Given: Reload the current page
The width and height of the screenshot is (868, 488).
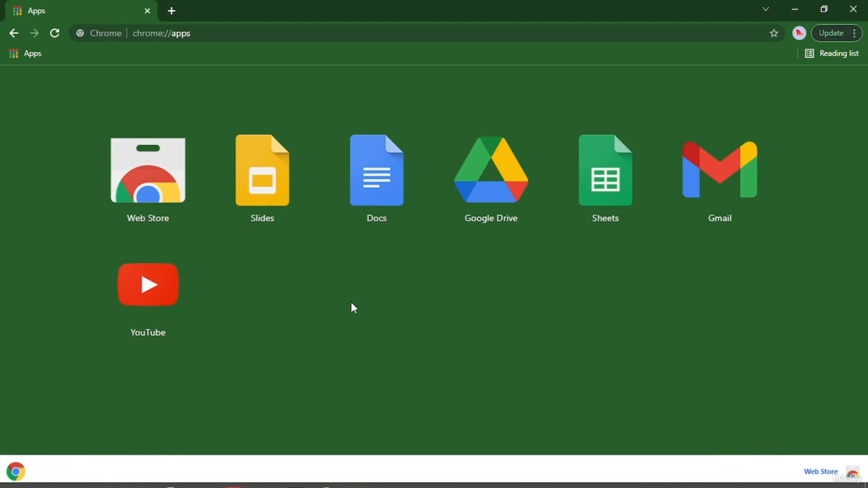Looking at the screenshot, I should [55, 33].
